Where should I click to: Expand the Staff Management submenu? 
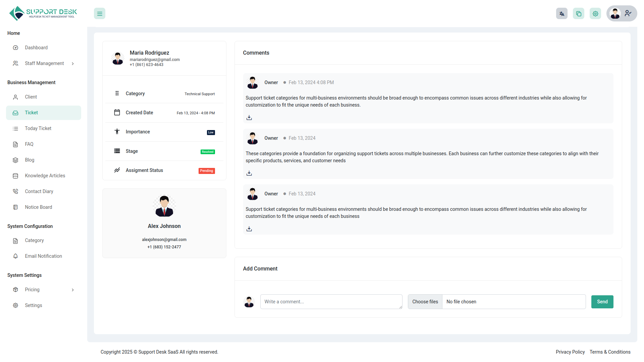click(x=73, y=63)
